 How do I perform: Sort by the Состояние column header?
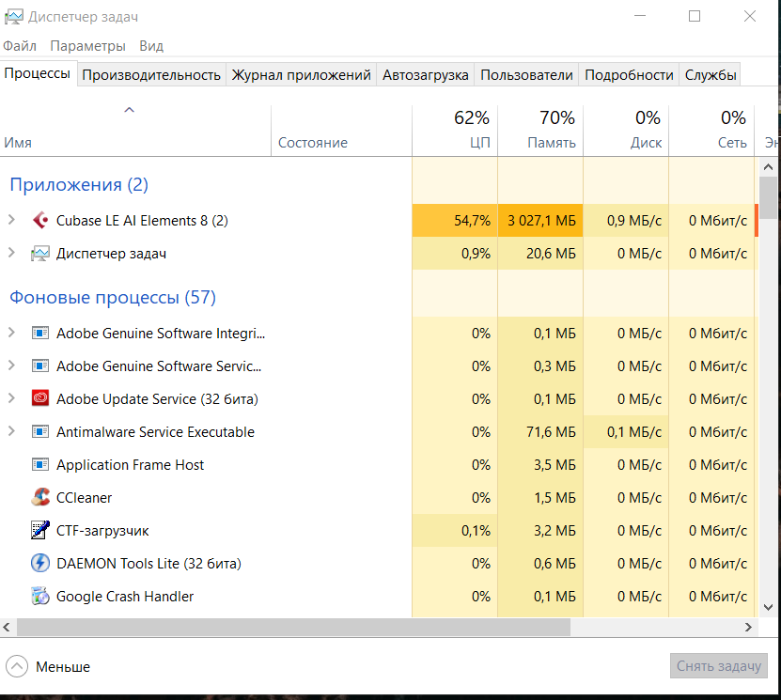342,131
